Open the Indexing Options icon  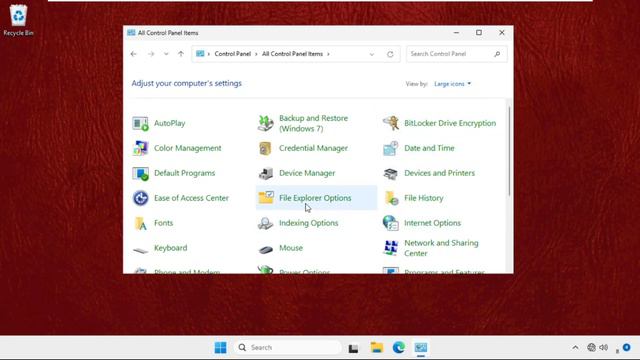point(265,223)
